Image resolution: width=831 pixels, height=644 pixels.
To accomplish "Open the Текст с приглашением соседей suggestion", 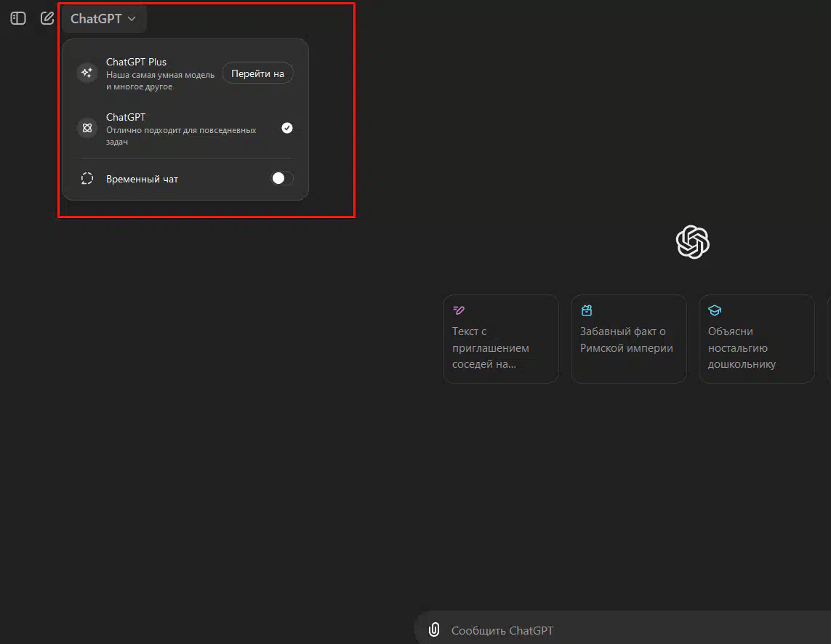I will coord(501,339).
